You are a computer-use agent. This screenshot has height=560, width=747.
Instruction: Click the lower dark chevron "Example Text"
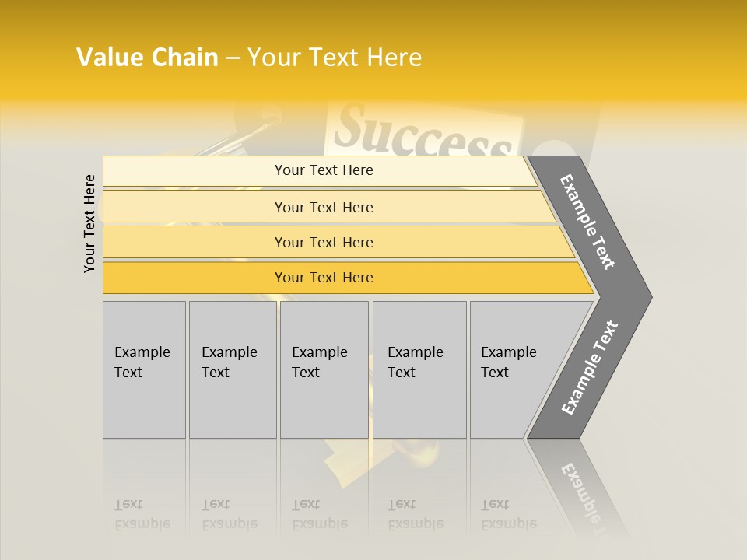tap(589, 368)
